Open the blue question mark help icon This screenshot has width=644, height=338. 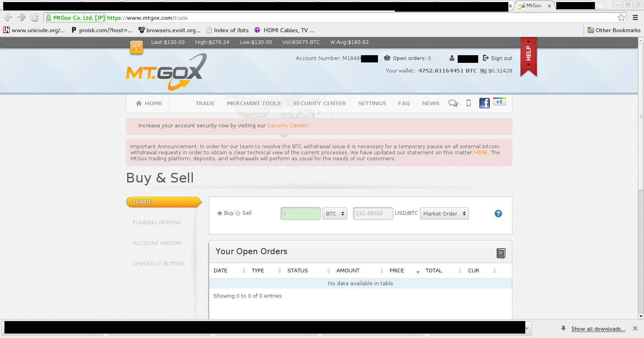pos(498,214)
